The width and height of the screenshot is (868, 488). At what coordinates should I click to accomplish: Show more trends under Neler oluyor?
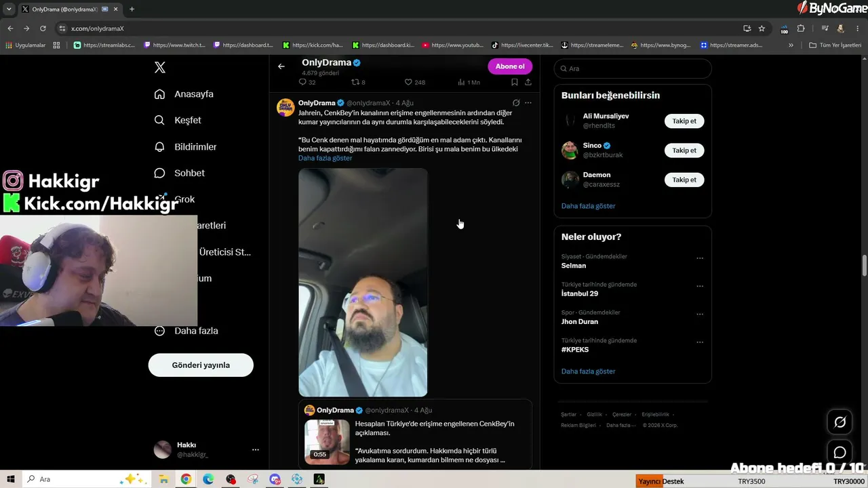click(x=589, y=371)
